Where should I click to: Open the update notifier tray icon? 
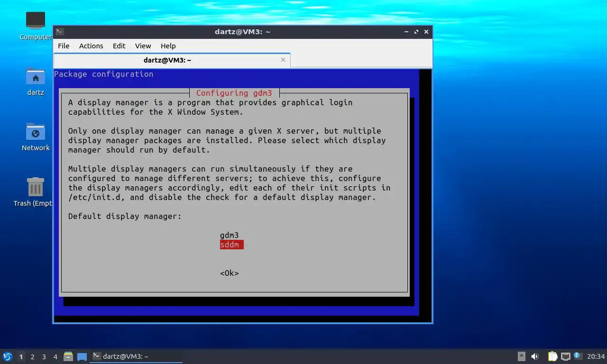click(x=578, y=355)
